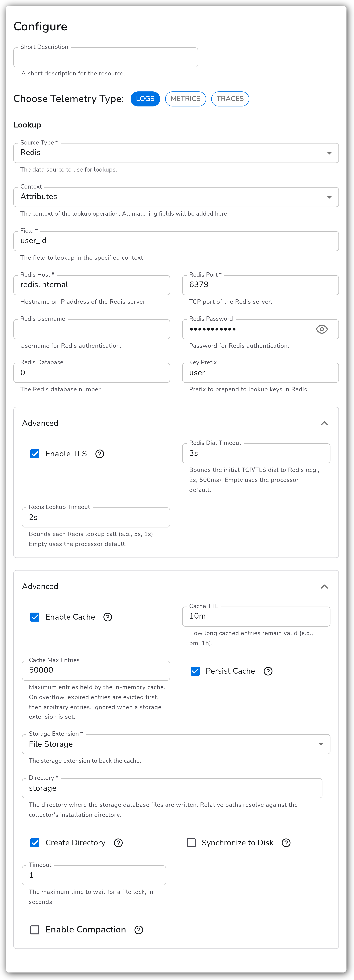The height and width of the screenshot is (980, 354).
Task: Click the Field input containing user_id
Action: 176,241
